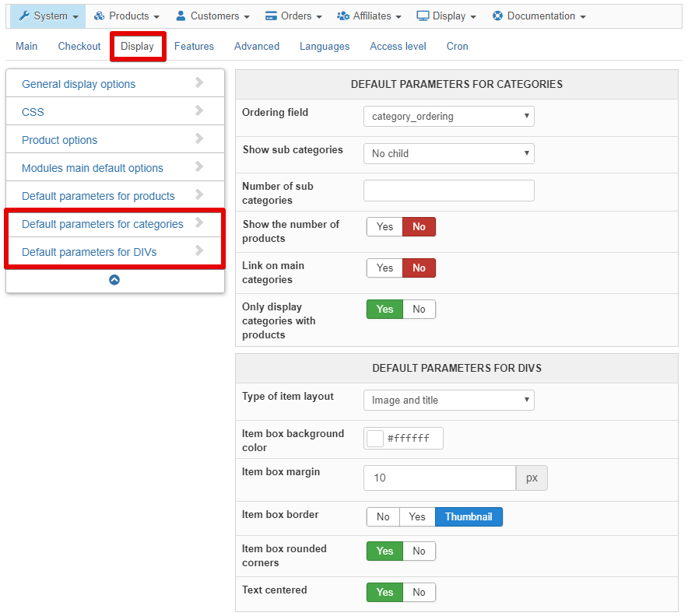Click the Number of sub categories field
688x616 pixels.
(x=449, y=191)
